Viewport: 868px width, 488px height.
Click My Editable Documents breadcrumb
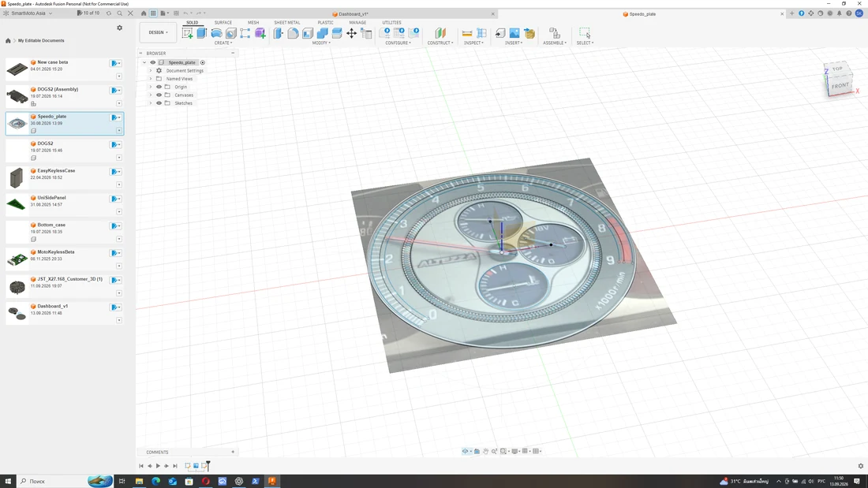click(x=41, y=40)
